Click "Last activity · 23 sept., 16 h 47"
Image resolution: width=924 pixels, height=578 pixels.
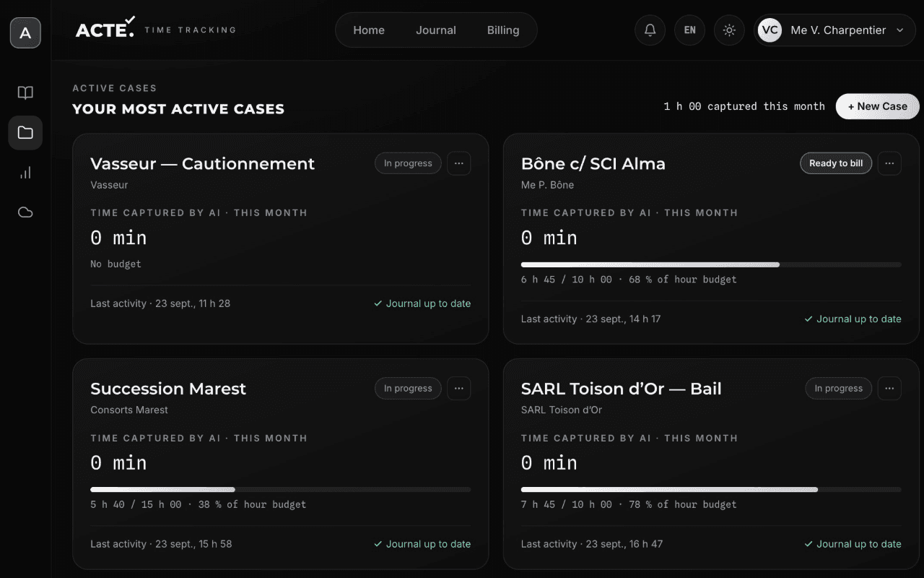pyautogui.click(x=592, y=544)
